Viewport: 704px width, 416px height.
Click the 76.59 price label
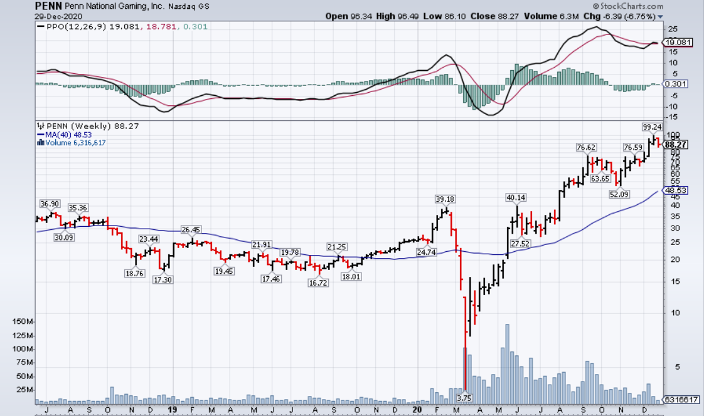pyautogui.click(x=633, y=147)
